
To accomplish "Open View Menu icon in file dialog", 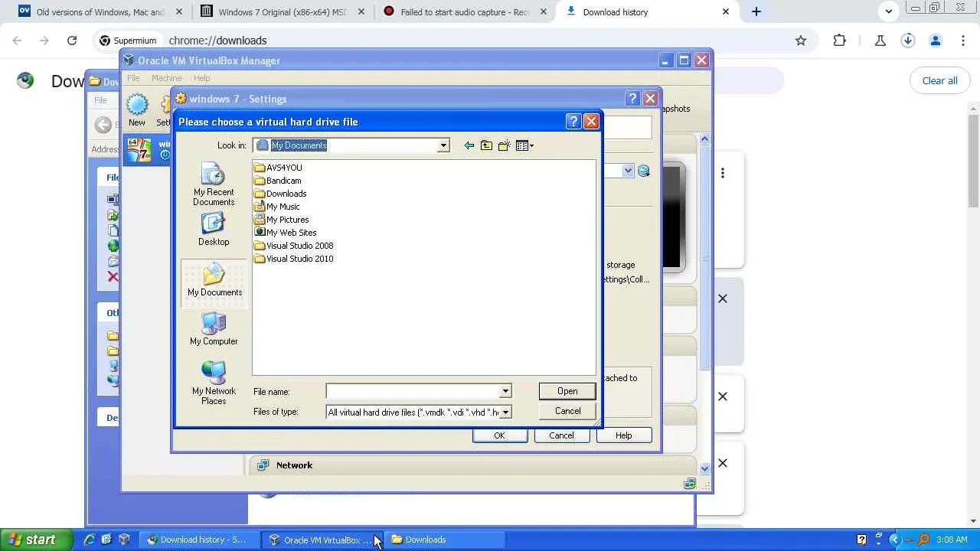I will point(524,145).
